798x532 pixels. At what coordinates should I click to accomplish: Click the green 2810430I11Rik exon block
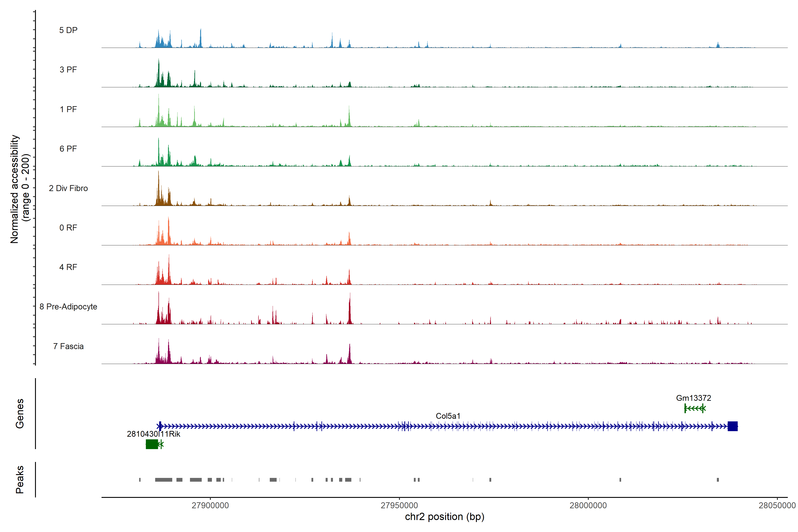[x=152, y=444]
